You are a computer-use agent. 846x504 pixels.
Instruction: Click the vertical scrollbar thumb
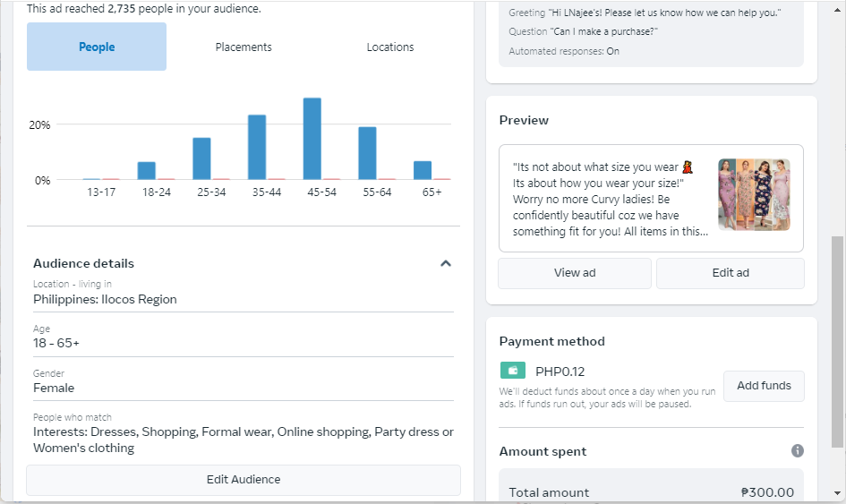coord(837,340)
